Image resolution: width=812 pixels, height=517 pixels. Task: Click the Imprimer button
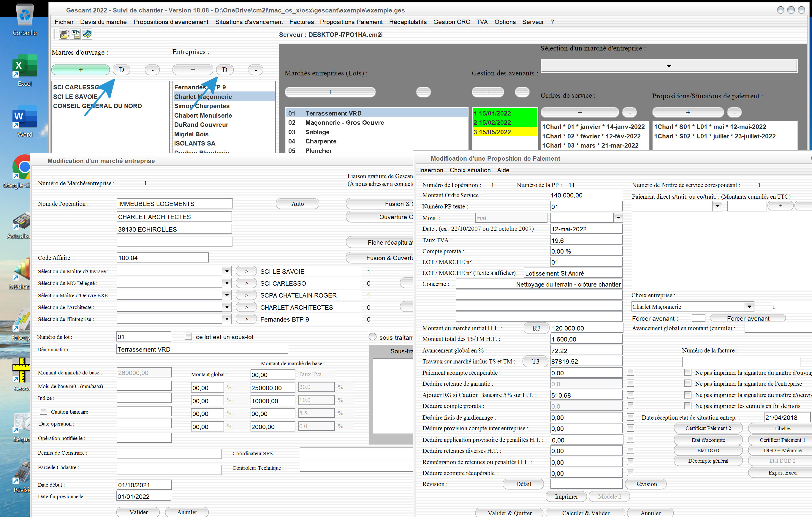tap(566, 497)
